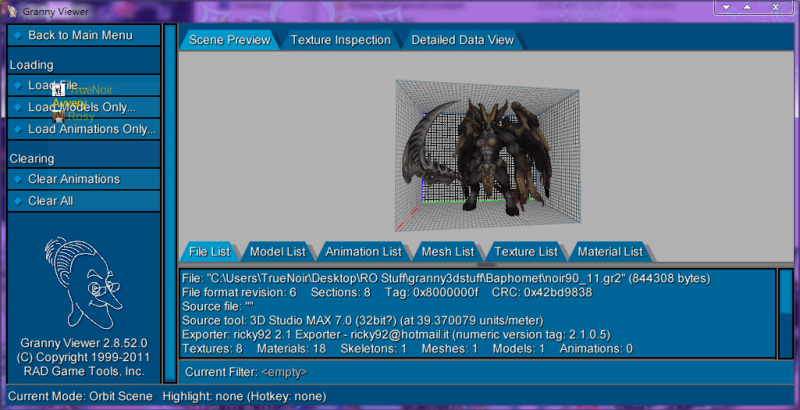This screenshot has height=410, width=800.
Task: Open the Mesh List tab
Action: pyautogui.click(x=448, y=251)
